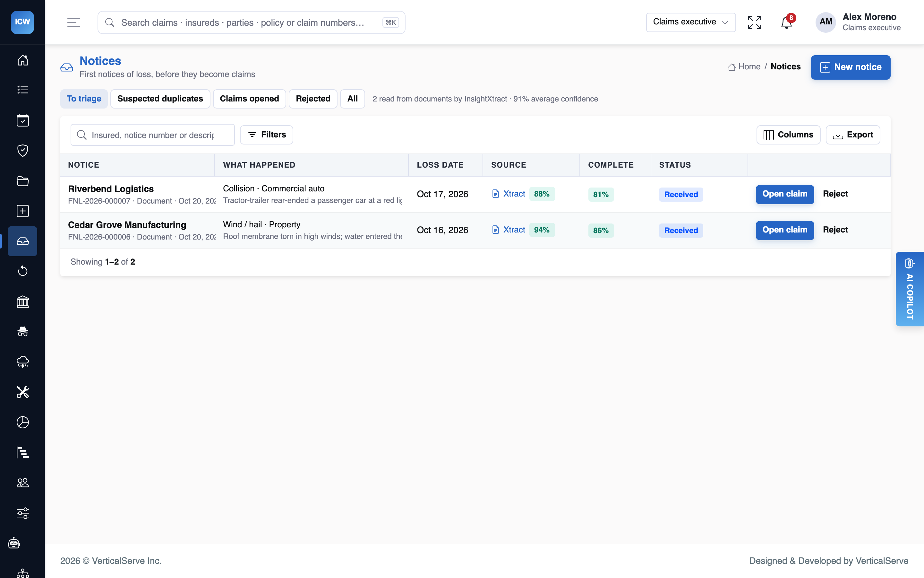Image resolution: width=924 pixels, height=578 pixels.
Task: Open the investigator spy icon in sidebar
Action: (x=22, y=331)
